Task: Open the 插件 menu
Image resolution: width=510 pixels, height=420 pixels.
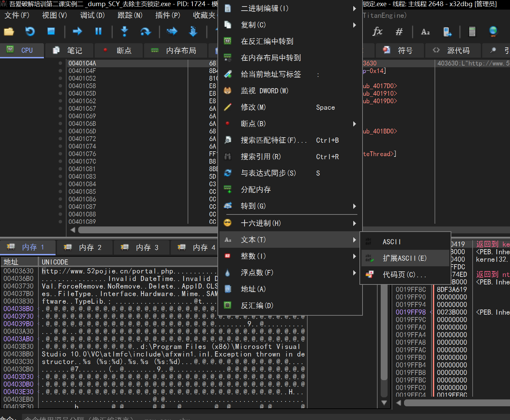Action: coord(168,15)
